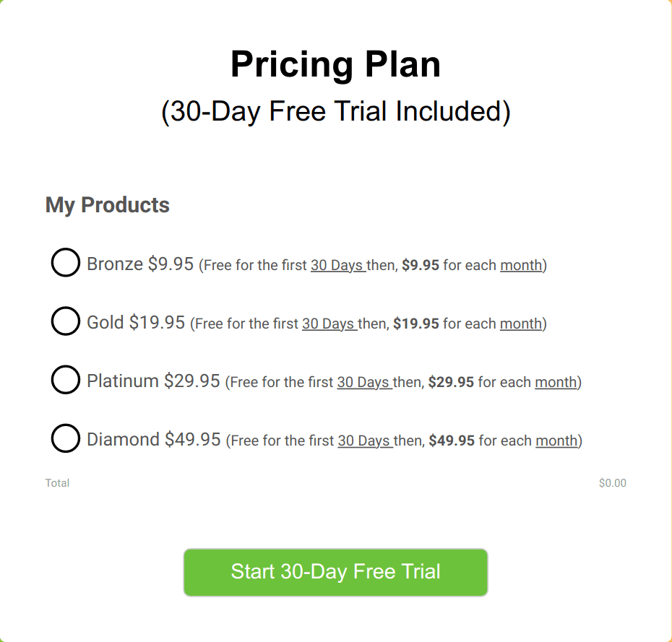Image resolution: width=672 pixels, height=642 pixels.
Task: Select the Diamond $49.95 plan
Action: [x=65, y=438]
